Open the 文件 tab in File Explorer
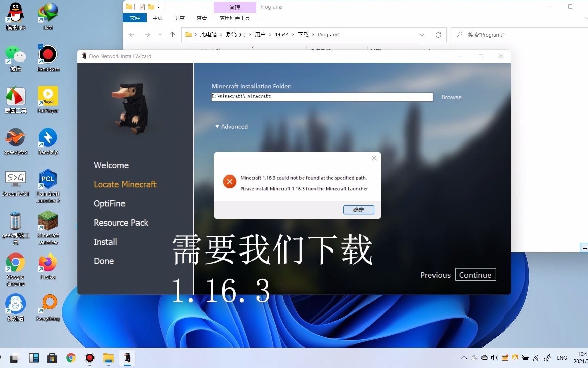 tap(135, 18)
